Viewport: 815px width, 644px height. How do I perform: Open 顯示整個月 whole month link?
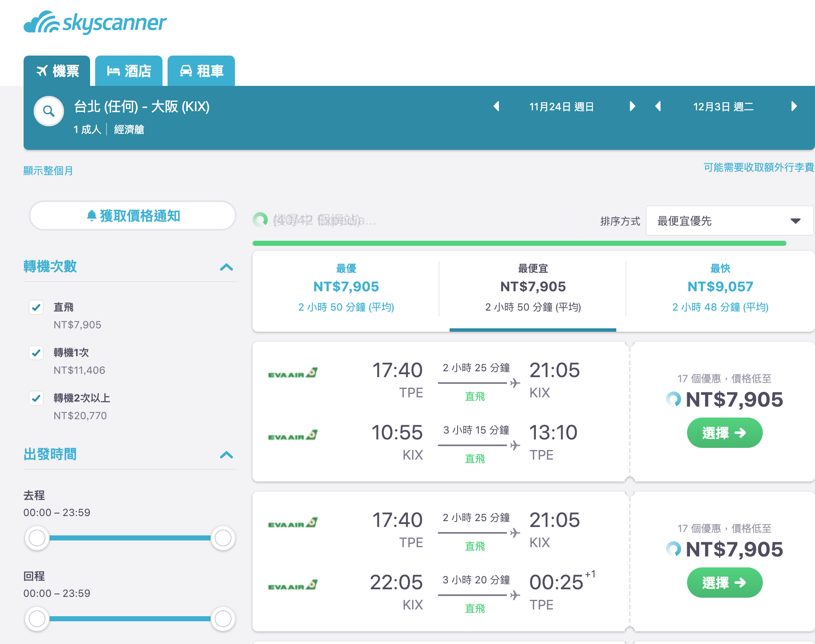(x=48, y=170)
